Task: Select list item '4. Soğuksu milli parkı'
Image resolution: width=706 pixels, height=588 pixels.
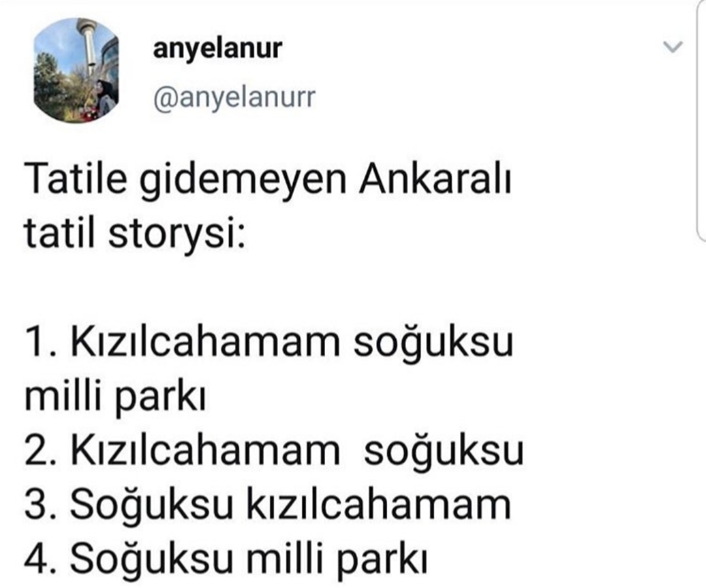Action: (x=226, y=560)
